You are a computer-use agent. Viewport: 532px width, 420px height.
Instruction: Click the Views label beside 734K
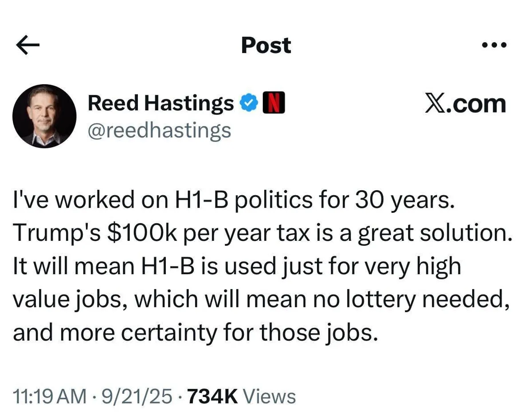tap(270, 396)
